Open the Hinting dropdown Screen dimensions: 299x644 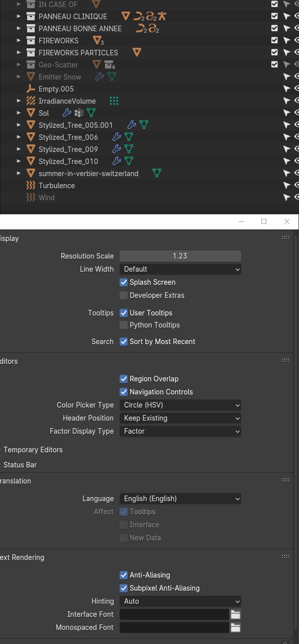(180, 601)
